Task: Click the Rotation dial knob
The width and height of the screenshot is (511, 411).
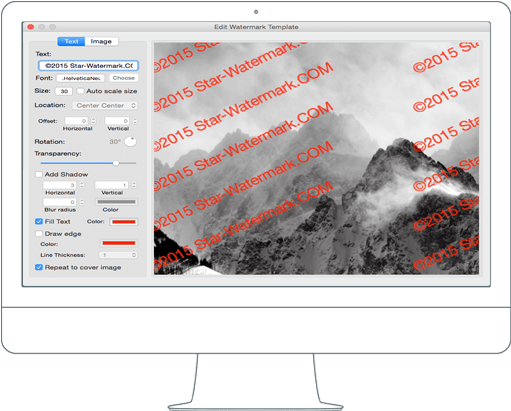Action: click(130, 142)
